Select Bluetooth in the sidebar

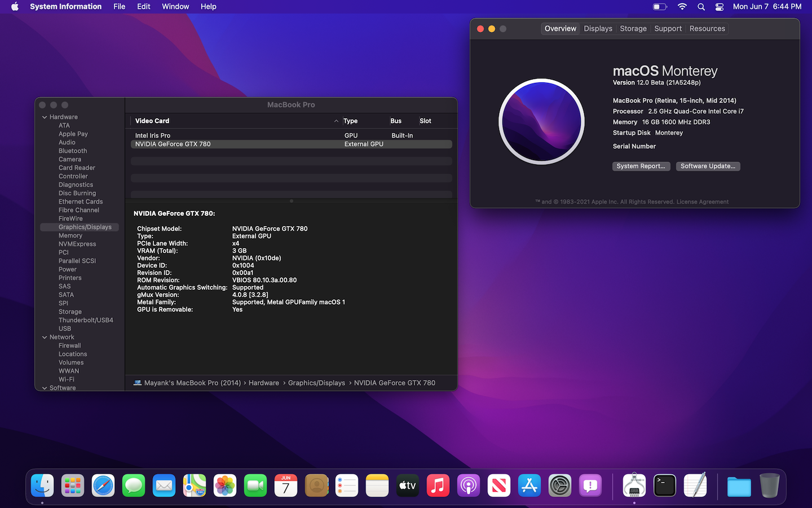pos(73,151)
